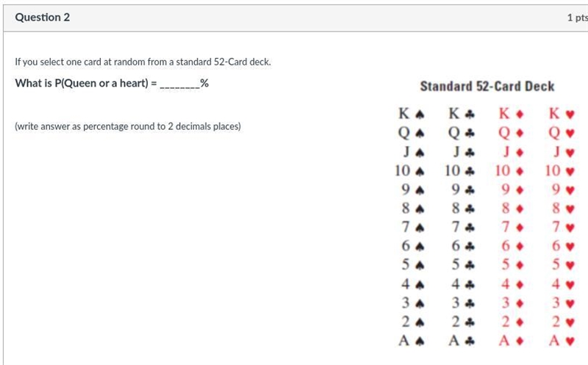Click the Queen of clubs card
This screenshot has width=588, height=365.
pos(462,132)
